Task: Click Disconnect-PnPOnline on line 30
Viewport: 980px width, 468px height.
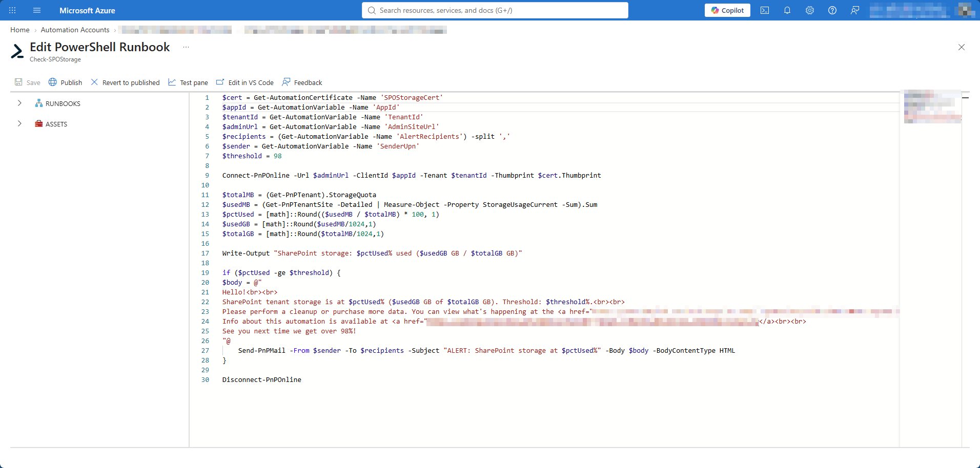Action: [x=262, y=380]
